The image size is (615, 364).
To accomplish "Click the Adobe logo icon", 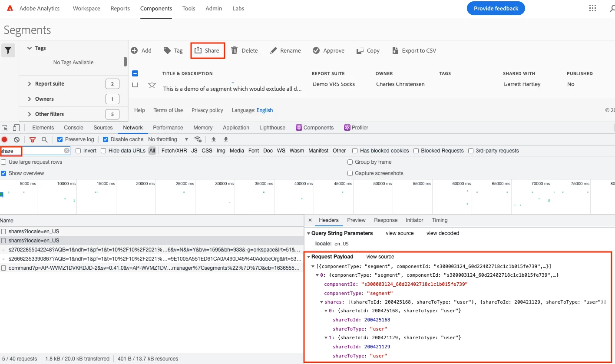I will [10, 8].
